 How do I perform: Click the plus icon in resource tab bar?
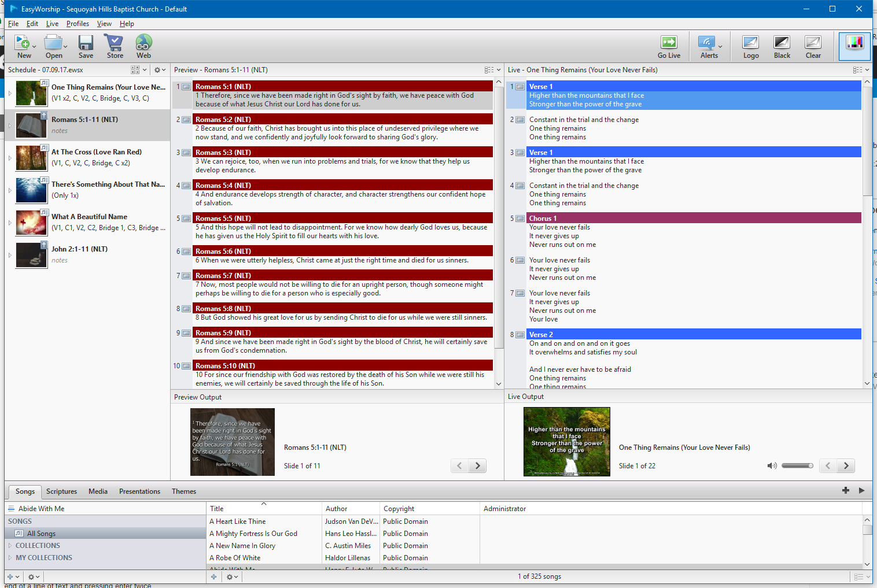tap(846, 490)
